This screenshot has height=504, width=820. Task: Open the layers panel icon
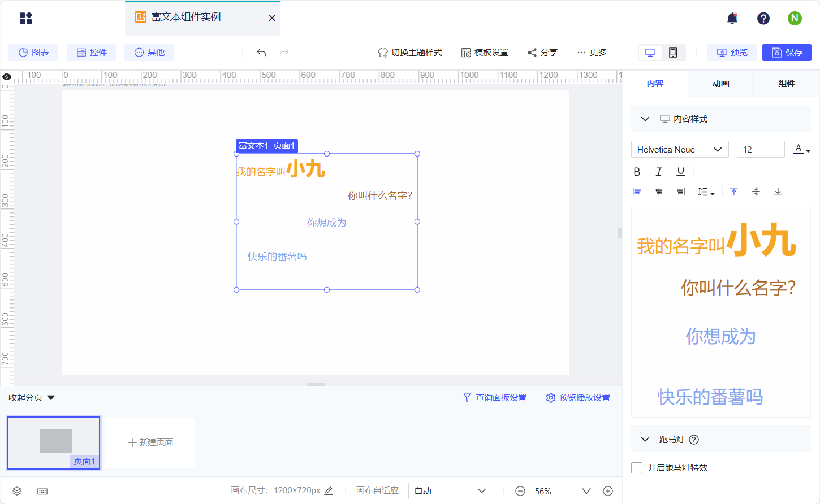tap(17, 491)
